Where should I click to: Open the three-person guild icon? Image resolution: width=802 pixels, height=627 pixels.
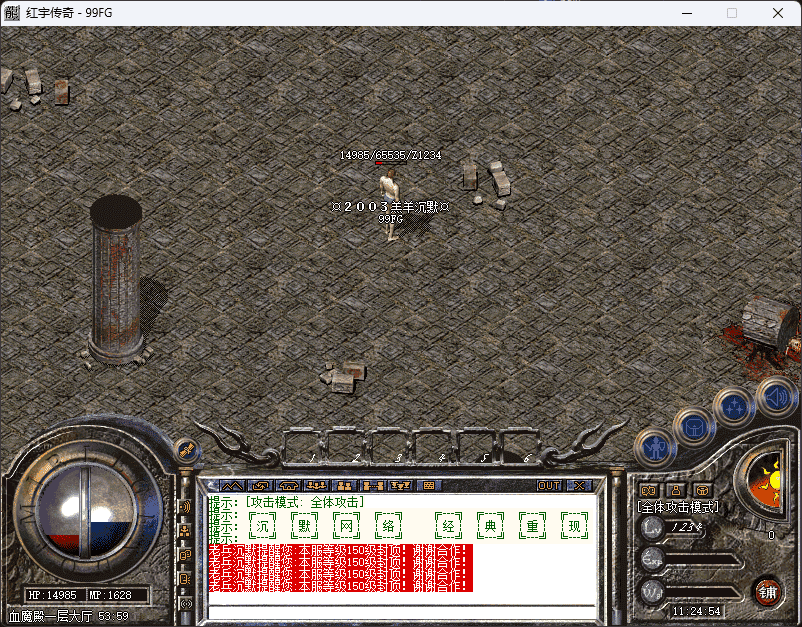317,485
